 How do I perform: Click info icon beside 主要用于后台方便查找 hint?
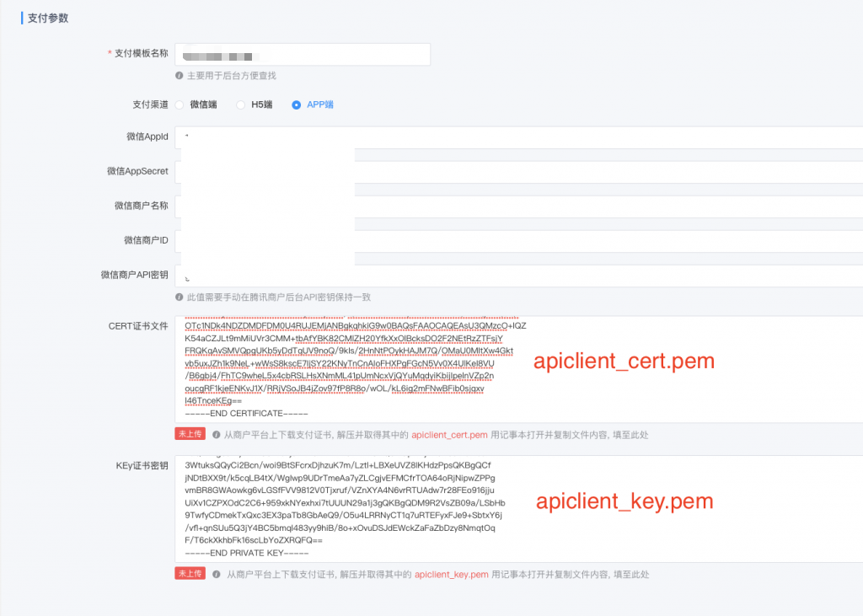coord(180,76)
